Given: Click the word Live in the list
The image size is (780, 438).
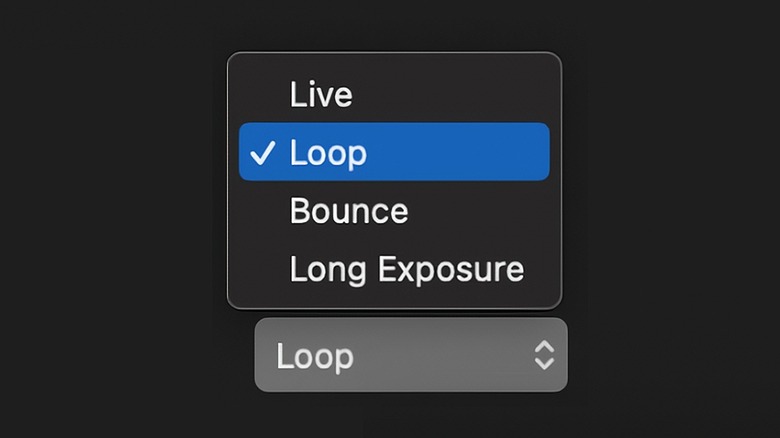Looking at the screenshot, I should pos(321,95).
